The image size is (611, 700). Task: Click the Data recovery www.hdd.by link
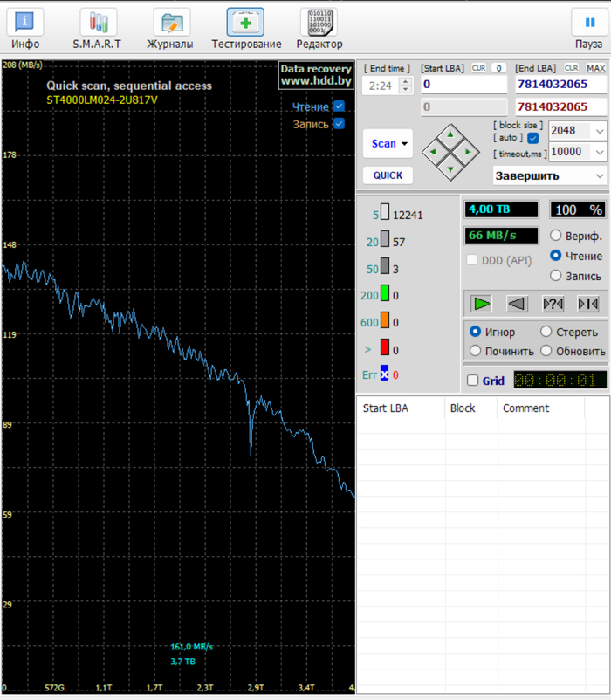(x=316, y=75)
